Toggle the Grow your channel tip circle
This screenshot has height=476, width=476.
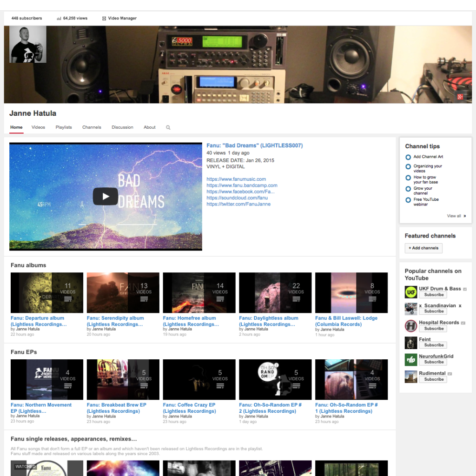pos(408,189)
